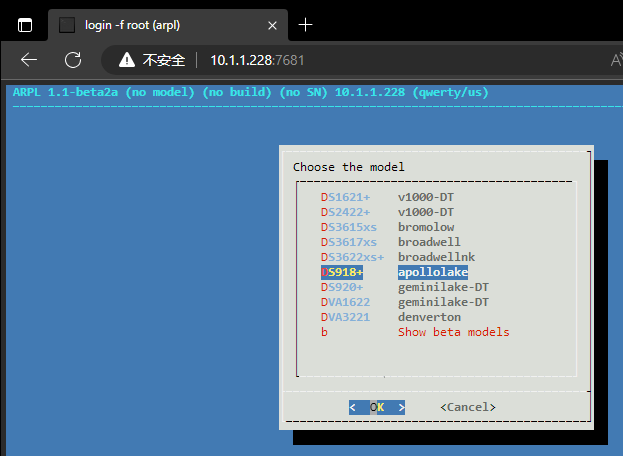
Task: Click the Cancel button
Action: tap(468, 408)
